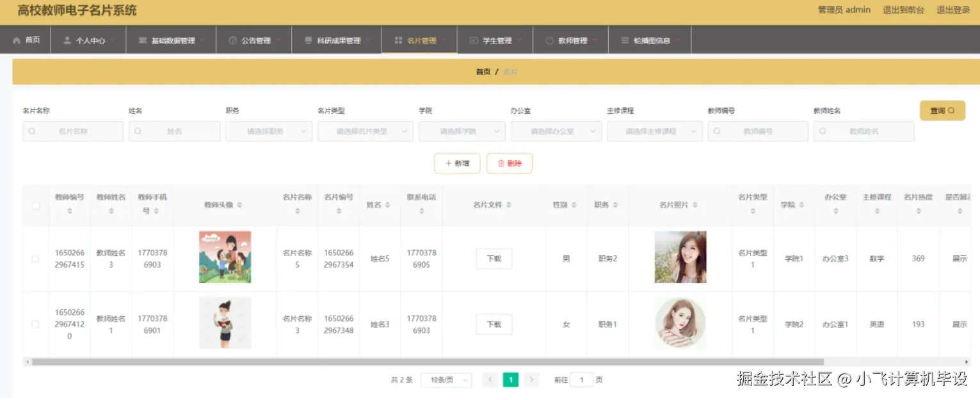This screenshot has width=980, height=400.
Task: Sort the table by 职务 column
Action: 615,205
